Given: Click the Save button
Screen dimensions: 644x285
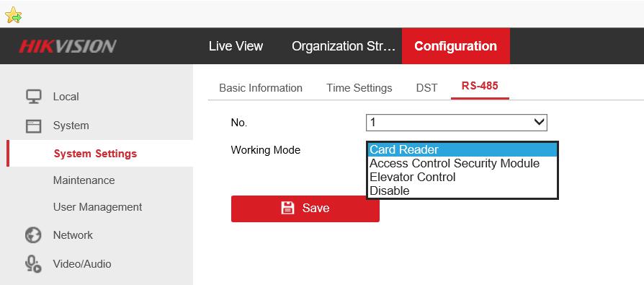Looking at the screenshot, I should [x=305, y=209].
